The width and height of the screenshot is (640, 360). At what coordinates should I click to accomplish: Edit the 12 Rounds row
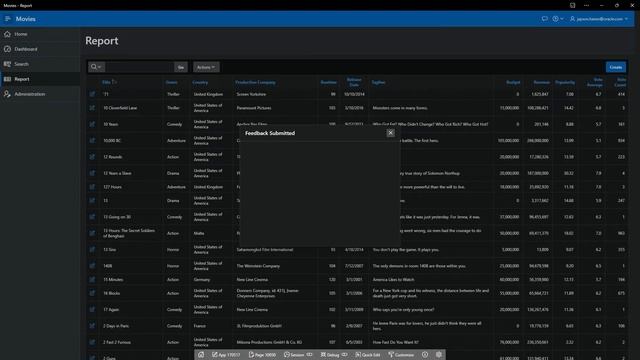92,157
